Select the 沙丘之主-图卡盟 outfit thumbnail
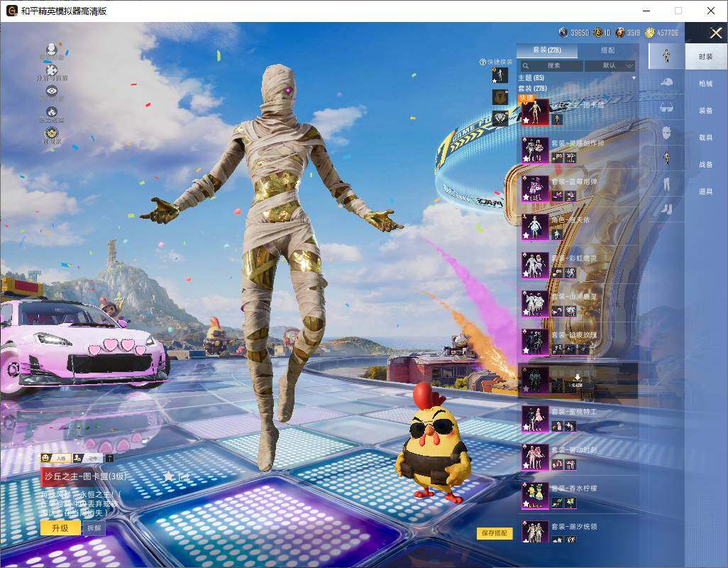This screenshot has height=568, width=728. pyautogui.click(x=535, y=112)
